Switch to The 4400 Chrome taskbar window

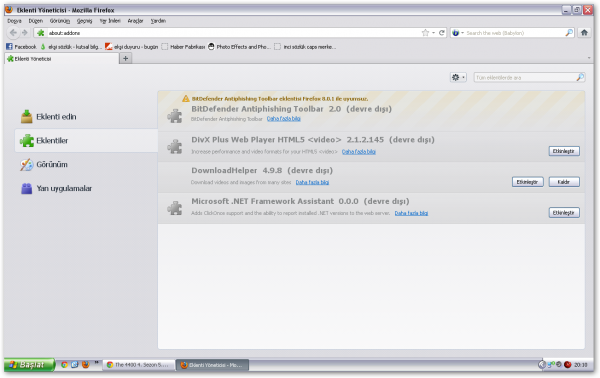point(139,365)
